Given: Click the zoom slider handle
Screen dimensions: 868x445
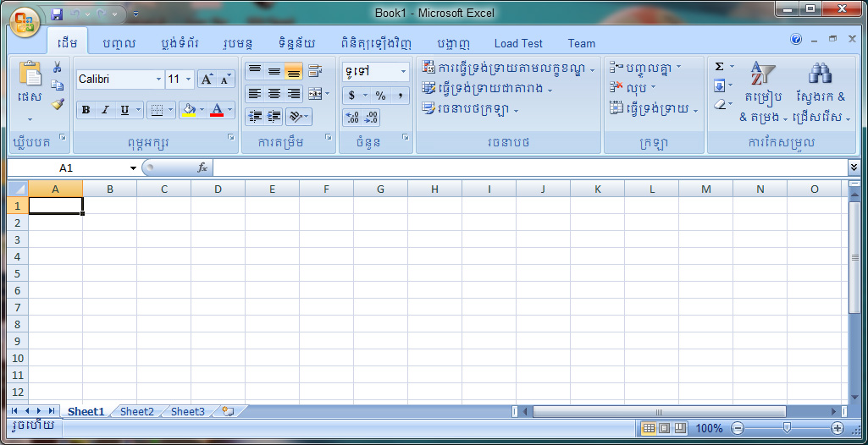Looking at the screenshot, I should (x=787, y=427).
